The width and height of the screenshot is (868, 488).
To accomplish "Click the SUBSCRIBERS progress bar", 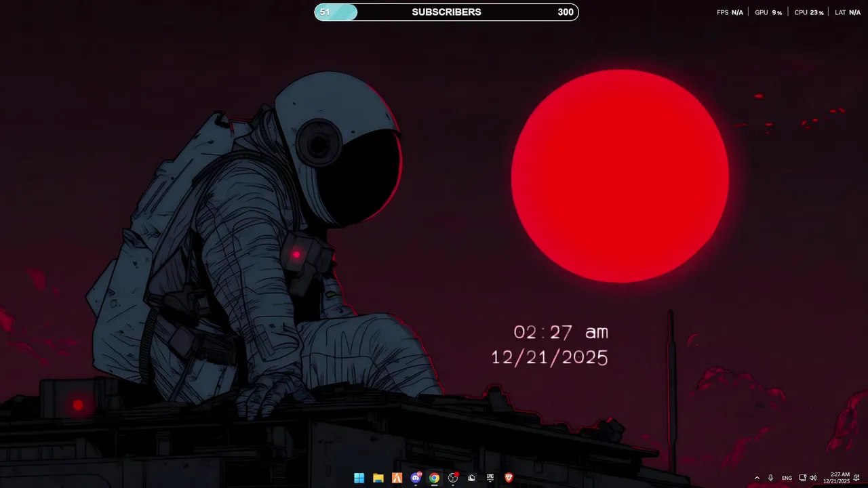I will pos(446,12).
